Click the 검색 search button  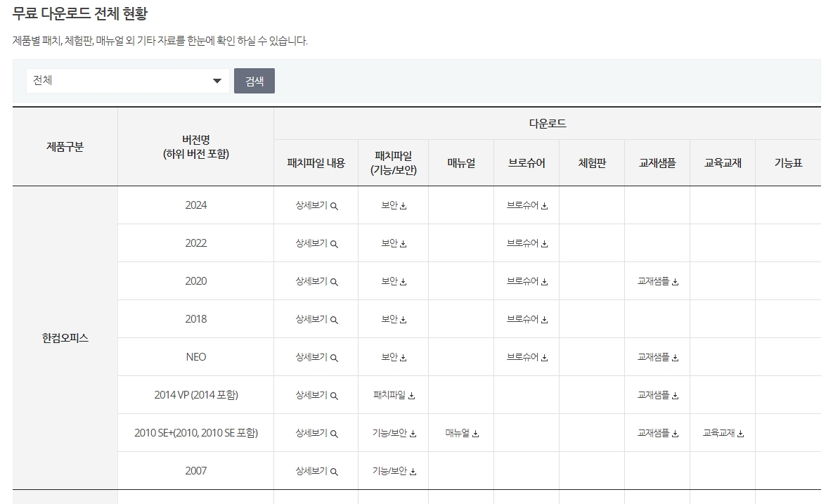(x=254, y=81)
